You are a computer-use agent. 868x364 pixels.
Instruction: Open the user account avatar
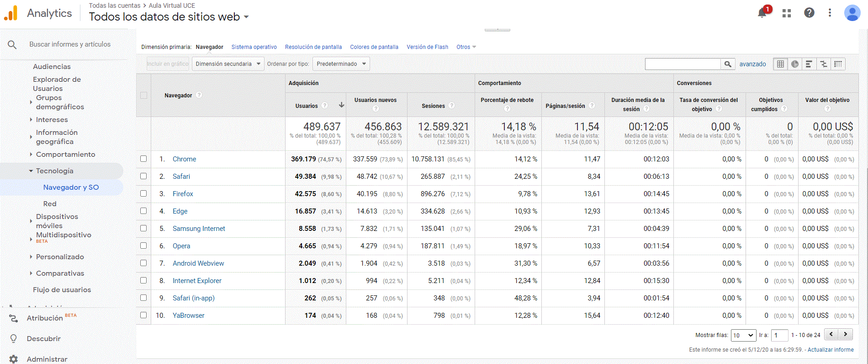(x=852, y=13)
